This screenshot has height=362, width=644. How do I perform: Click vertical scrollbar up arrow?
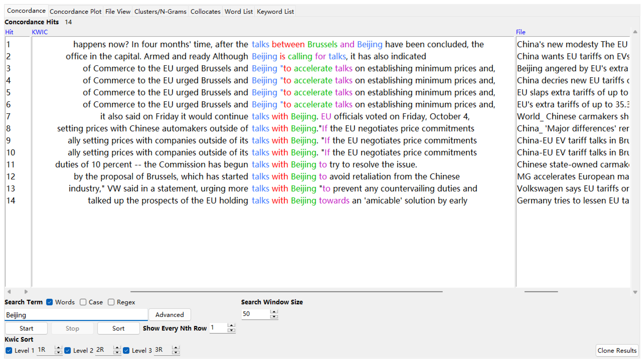click(635, 32)
